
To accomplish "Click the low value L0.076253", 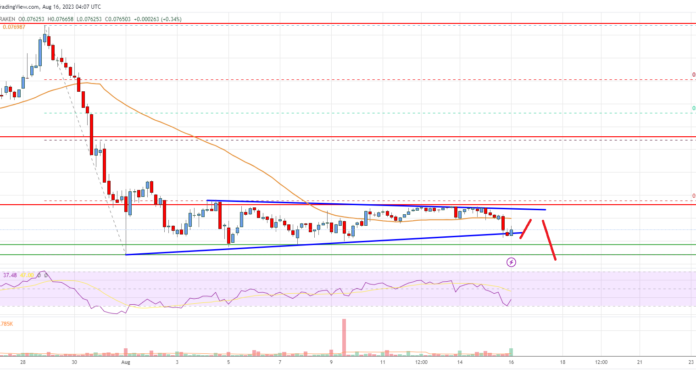I will pyautogui.click(x=90, y=20).
